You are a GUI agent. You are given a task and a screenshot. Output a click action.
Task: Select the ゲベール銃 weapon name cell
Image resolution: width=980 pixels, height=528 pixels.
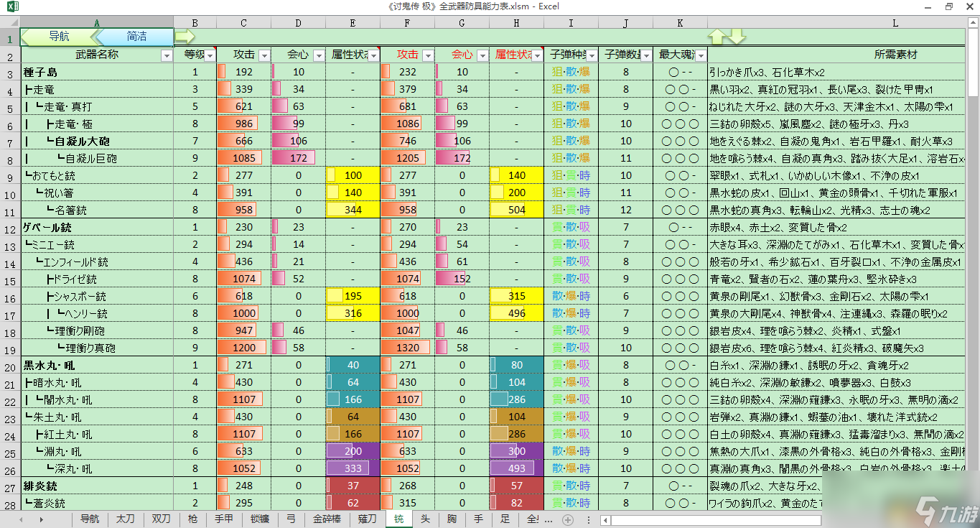(x=97, y=228)
